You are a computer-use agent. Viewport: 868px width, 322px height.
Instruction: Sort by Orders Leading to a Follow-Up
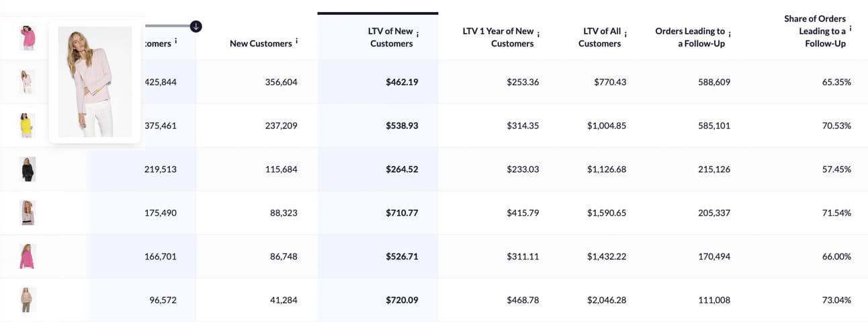690,38
